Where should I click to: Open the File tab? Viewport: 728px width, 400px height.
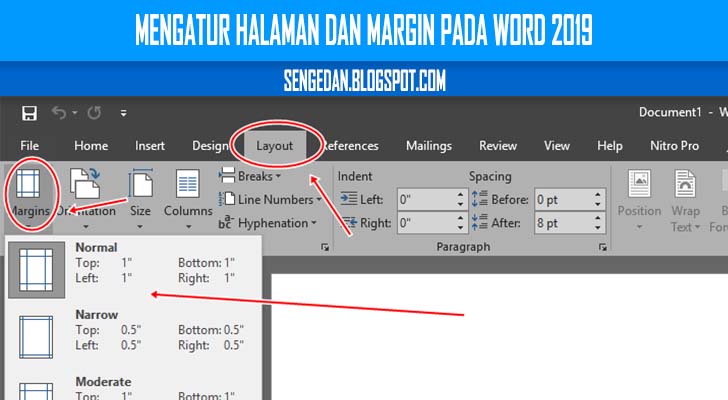coord(29,146)
